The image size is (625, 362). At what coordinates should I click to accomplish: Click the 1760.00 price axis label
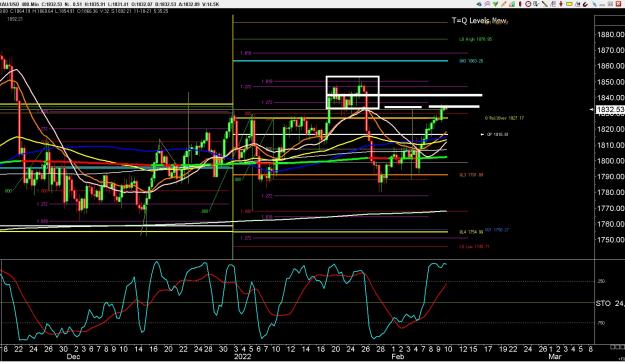(x=610, y=224)
